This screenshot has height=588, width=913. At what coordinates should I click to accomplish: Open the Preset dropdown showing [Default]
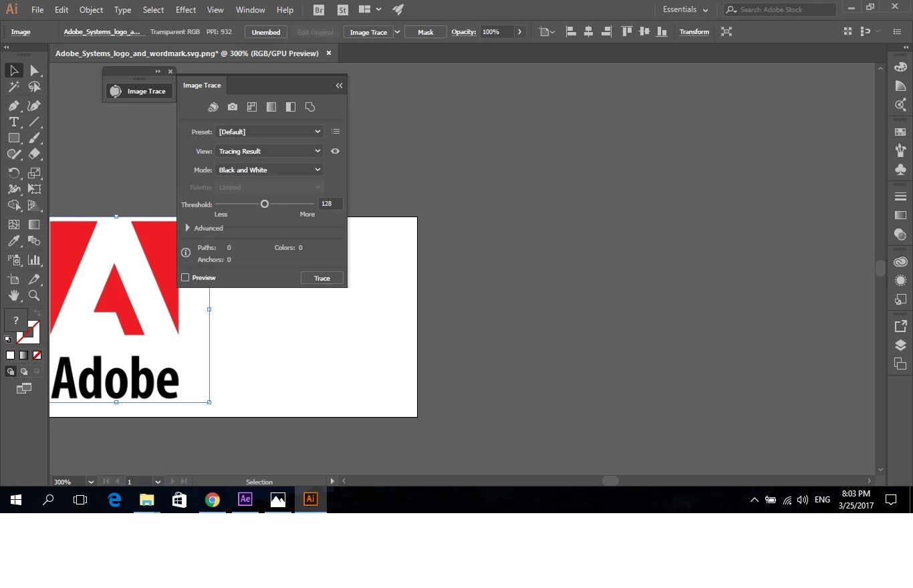point(269,132)
